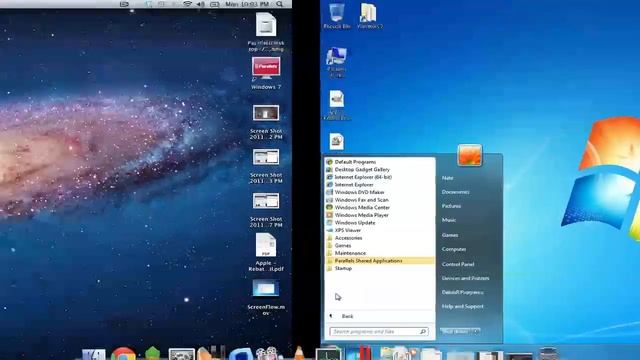Select the Screen Shot 2011…3 PM file
The image size is (640, 360).
point(266,166)
